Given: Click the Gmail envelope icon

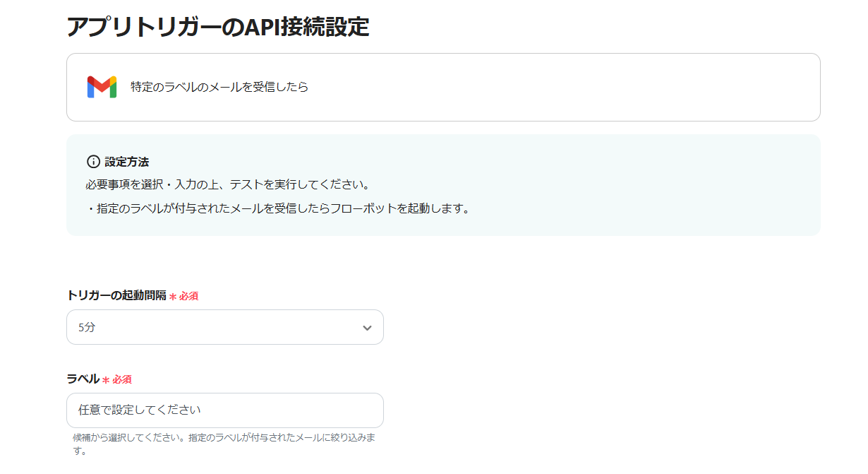Looking at the screenshot, I should click(102, 87).
